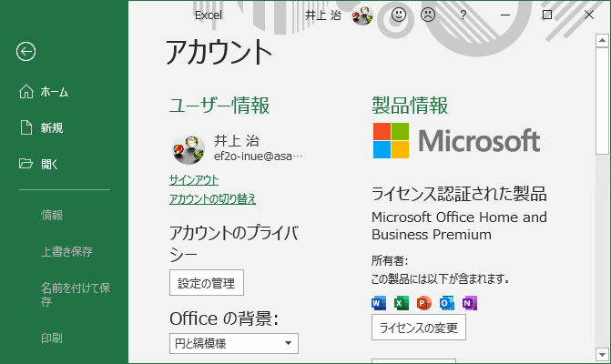Click the アカウントの切り替え link

212,199
